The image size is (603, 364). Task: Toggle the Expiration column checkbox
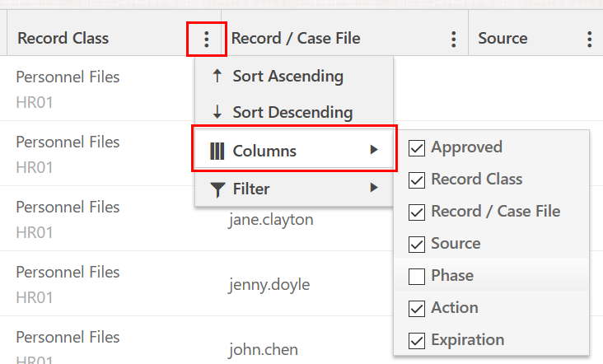click(417, 340)
